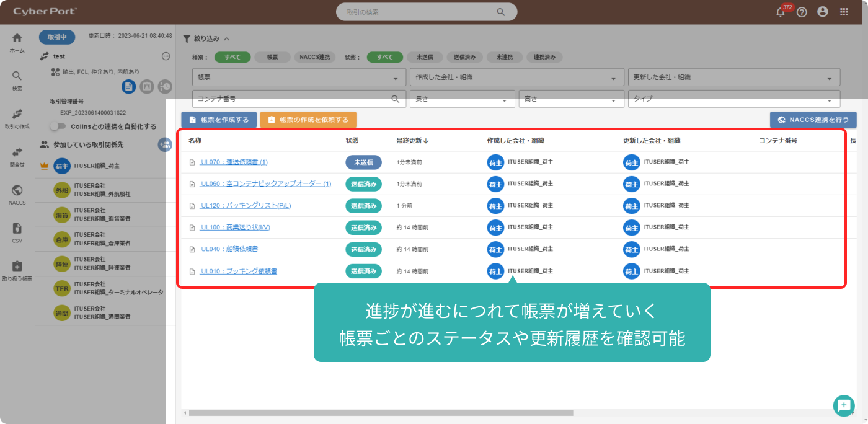Open 検索 in the sidebar menu
868x424 pixels.
tap(17, 79)
